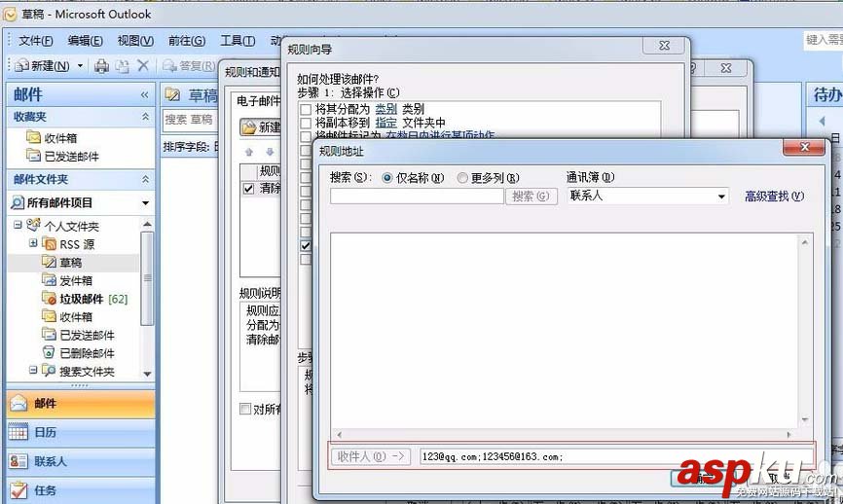This screenshot has width=843, height=504.
Task: Select the 更多列(R) radio button
Action: [x=462, y=178]
